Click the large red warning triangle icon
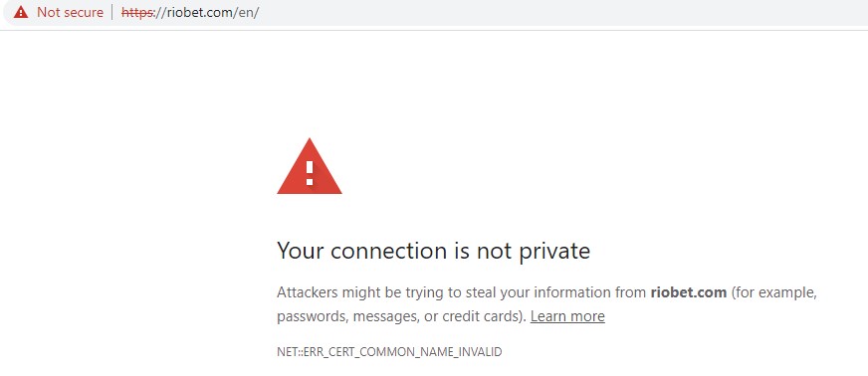Screen dimensions: 868x376 (310, 166)
